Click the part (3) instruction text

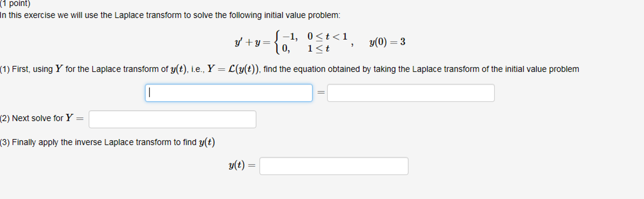[x=107, y=142]
